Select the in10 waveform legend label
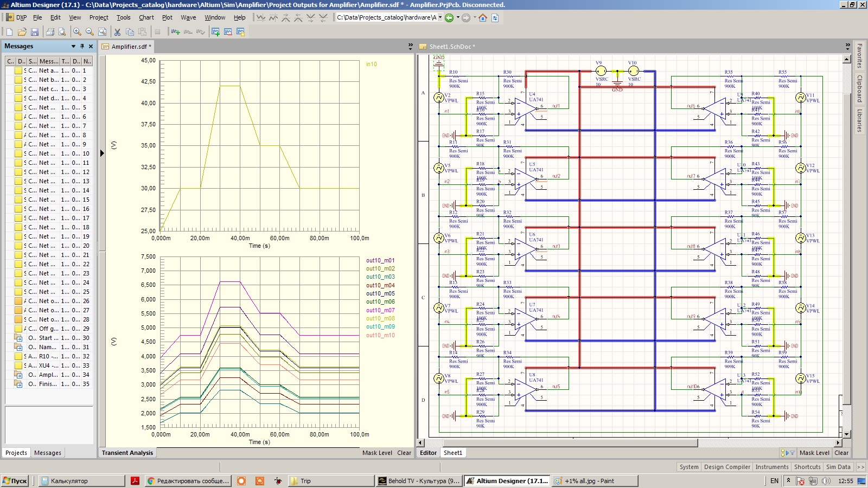This screenshot has height=488, width=868. point(371,64)
